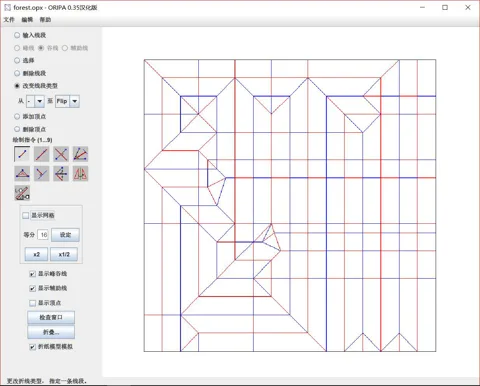The image size is (480, 386).
Task: Choose the perpendicular drop line tool
Action: [42, 174]
